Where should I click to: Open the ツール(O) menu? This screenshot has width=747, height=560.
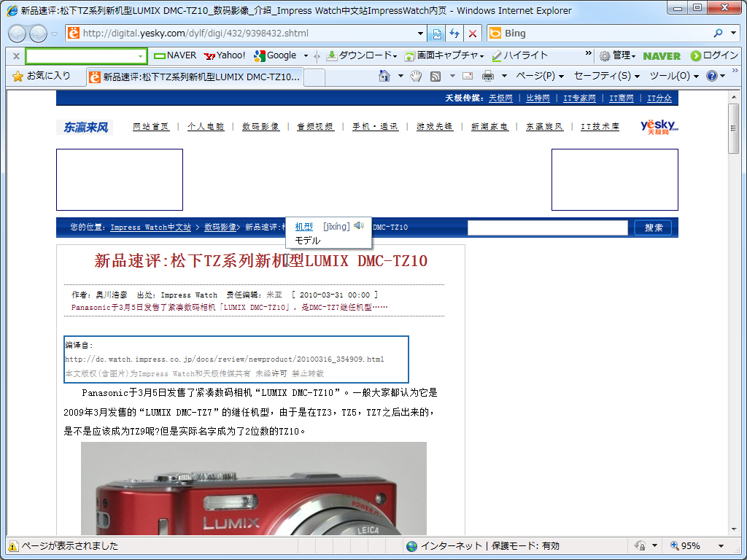point(674,76)
